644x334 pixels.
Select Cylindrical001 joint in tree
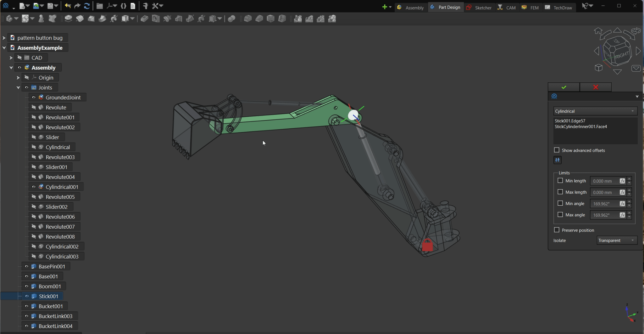pos(62,187)
